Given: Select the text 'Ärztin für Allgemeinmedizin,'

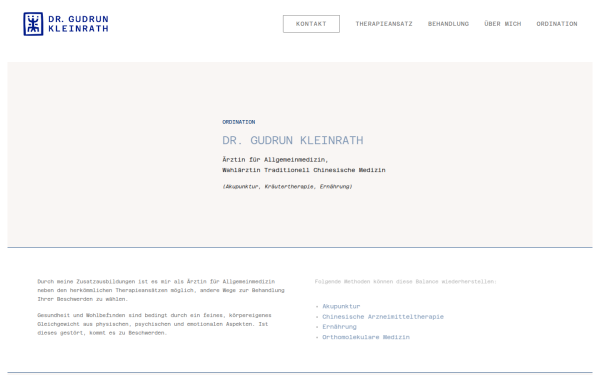Looking at the screenshot, I should [275, 160].
